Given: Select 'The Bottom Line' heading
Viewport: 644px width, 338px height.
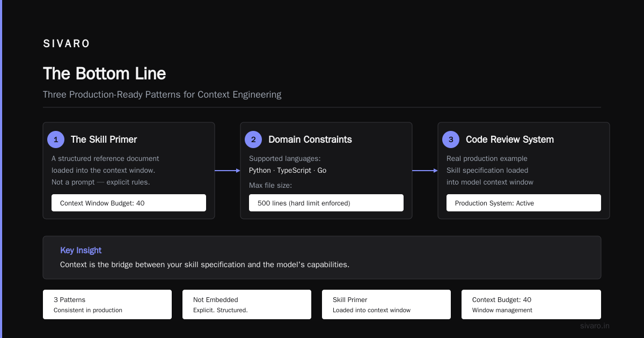Looking at the screenshot, I should pyautogui.click(x=105, y=74).
